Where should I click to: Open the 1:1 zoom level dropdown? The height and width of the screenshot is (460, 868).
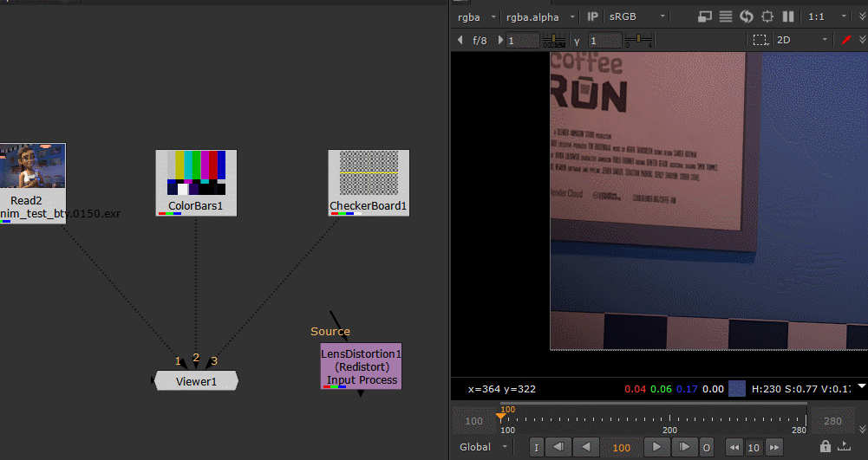[x=827, y=17]
